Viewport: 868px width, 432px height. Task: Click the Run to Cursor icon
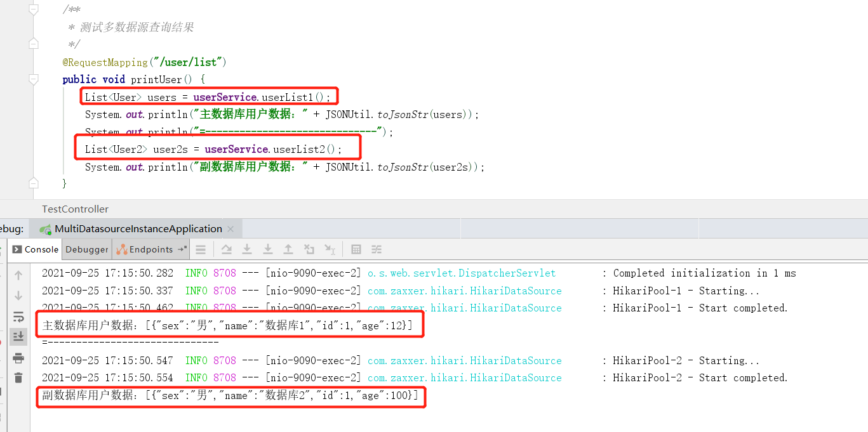[x=330, y=249]
